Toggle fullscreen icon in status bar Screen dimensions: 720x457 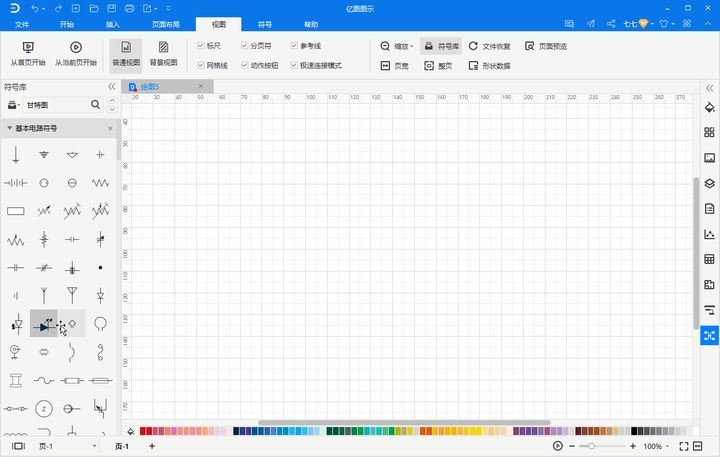[684, 446]
